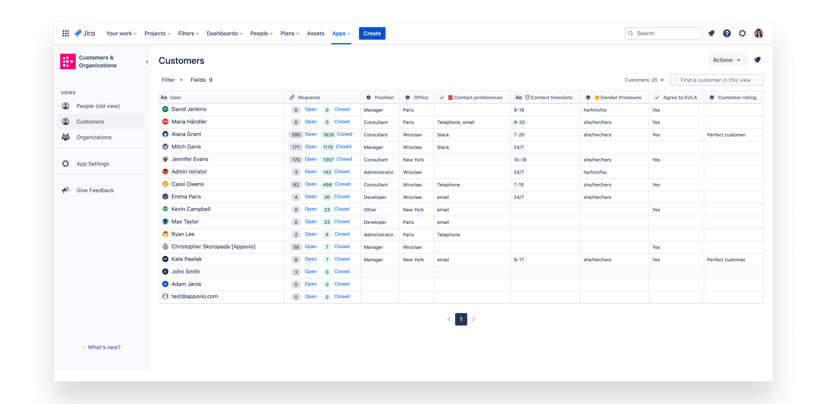Open the app switcher grid icon
The image size is (827, 404).
click(65, 33)
